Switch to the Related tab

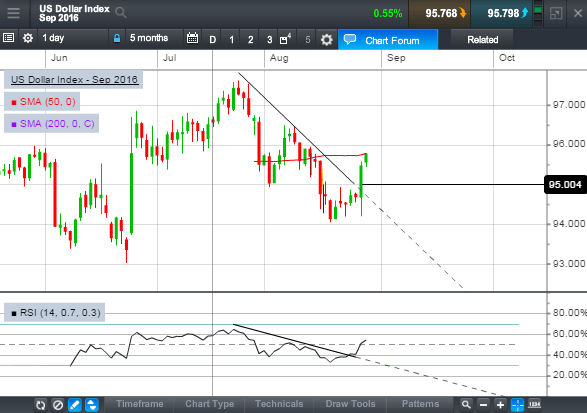(x=483, y=40)
